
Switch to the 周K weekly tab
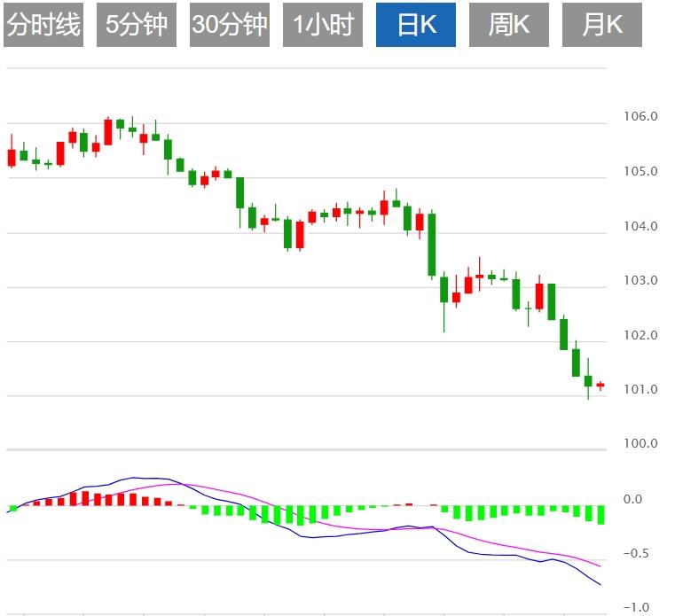click(509, 25)
